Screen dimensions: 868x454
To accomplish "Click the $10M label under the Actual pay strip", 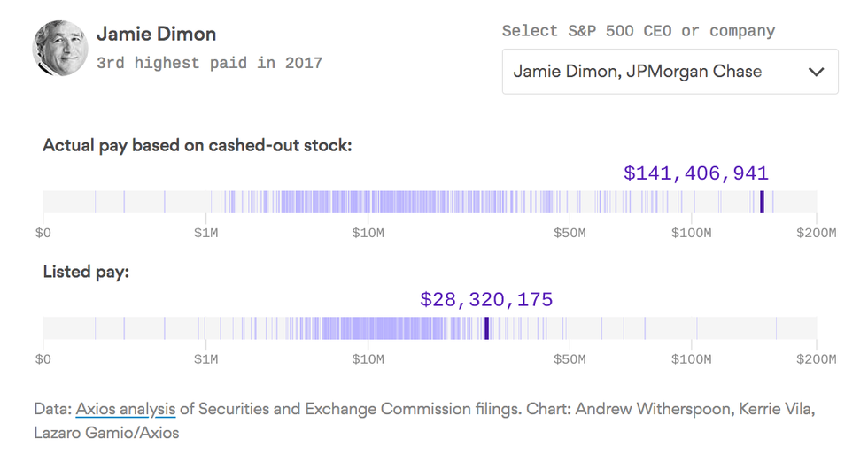I will click(368, 233).
